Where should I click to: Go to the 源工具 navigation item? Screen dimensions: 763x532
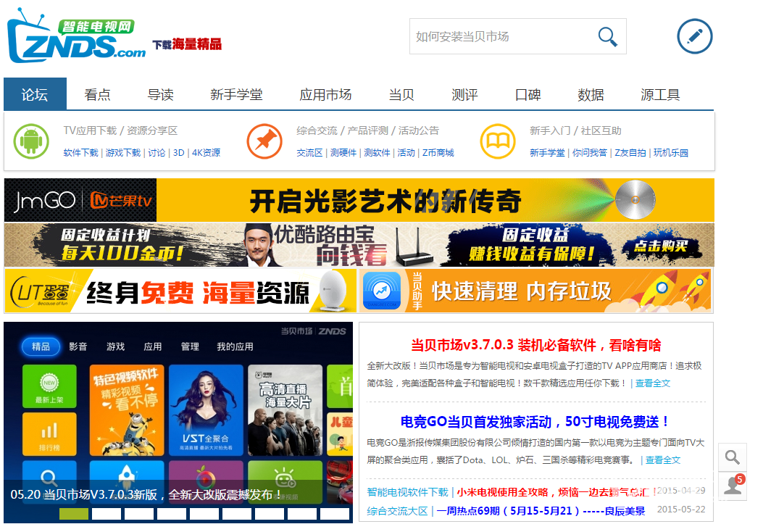pyautogui.click(x=660, y=94)
